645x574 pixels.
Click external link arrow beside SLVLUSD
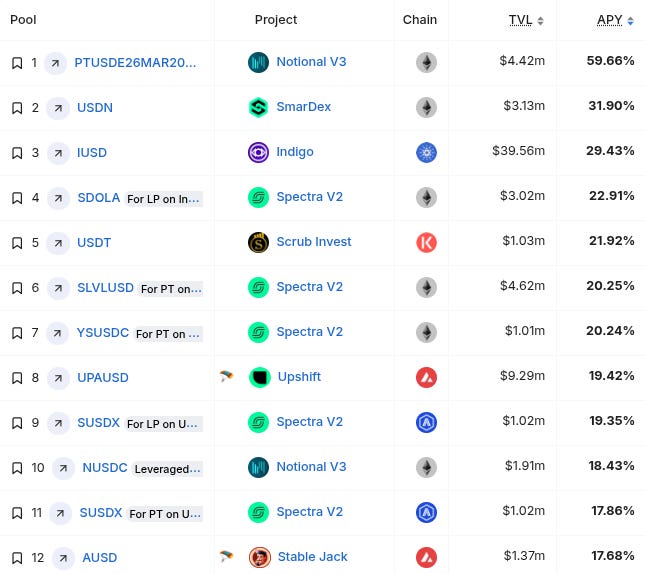pyautogui.click(x=58, y=288)
